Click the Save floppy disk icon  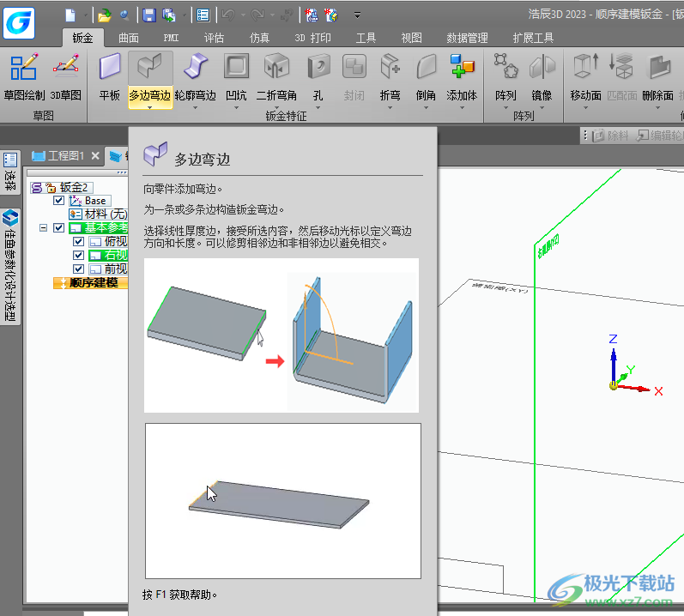tap(149, 15)
